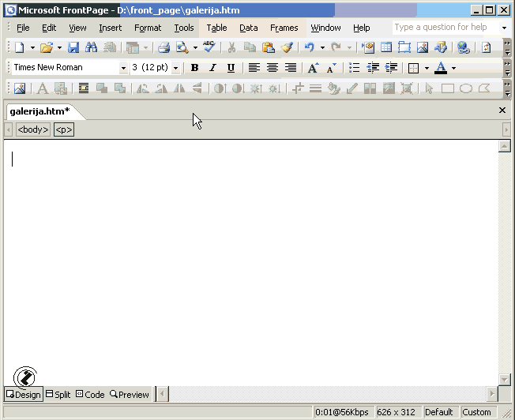Toggle Italic formatting
The image size is (515, 420).
(212, 68)
